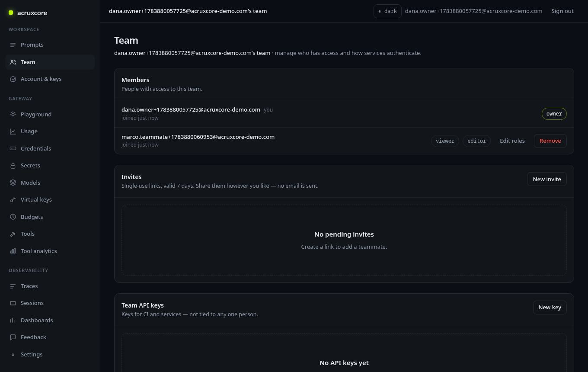The width and height of the screenshot is (588, 372).
Task: Go to Dashboards
Action: (50, 321)
